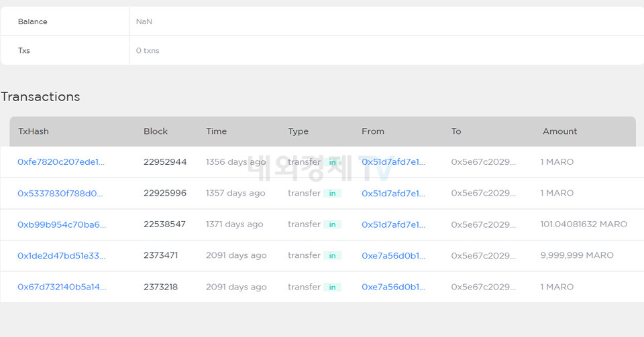Viewport: 644px width, 337px height.
Task: Open transaction hash 0xfe7820c207ede1...
Action: coord(61,162)
